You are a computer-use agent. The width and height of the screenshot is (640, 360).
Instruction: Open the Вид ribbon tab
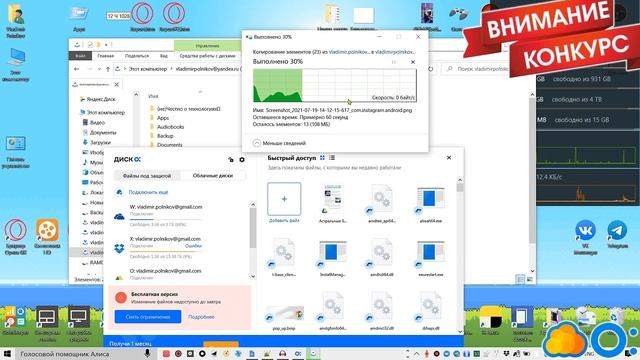[164, 56]
